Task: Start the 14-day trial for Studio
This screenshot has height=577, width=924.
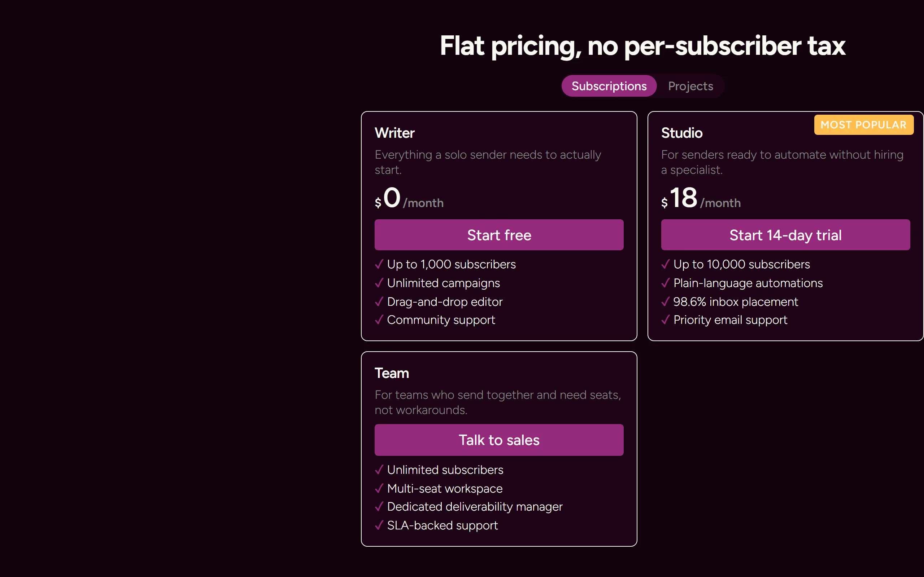Action: click(785, 235)
